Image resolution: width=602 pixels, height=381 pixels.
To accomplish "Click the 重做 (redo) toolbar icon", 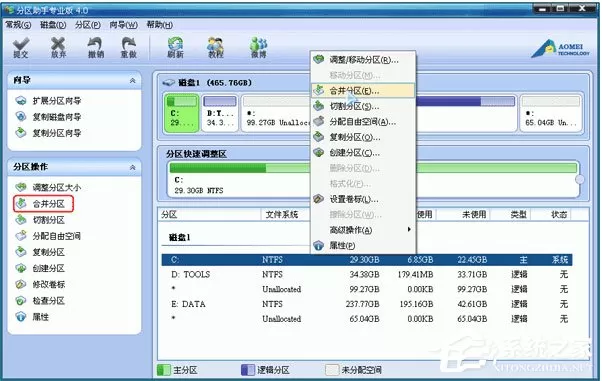I will click(x=129, y=48).
